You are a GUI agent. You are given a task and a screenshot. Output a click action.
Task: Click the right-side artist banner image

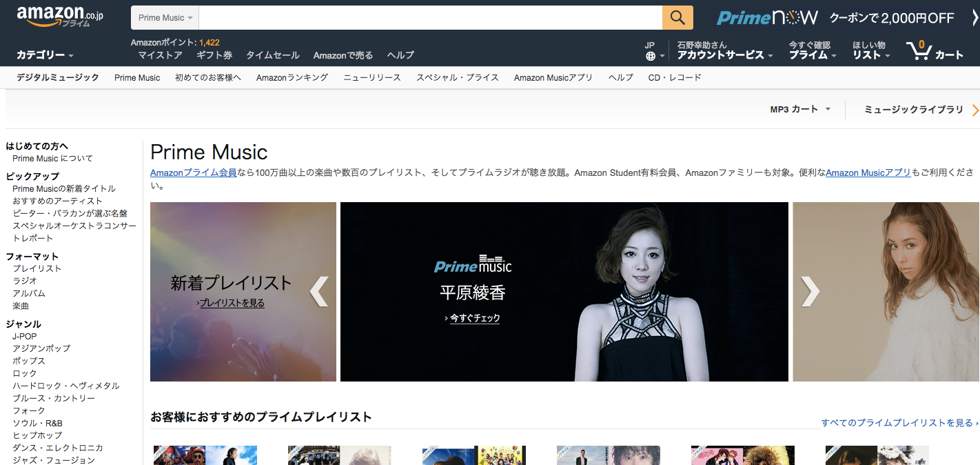click(886, 292)
